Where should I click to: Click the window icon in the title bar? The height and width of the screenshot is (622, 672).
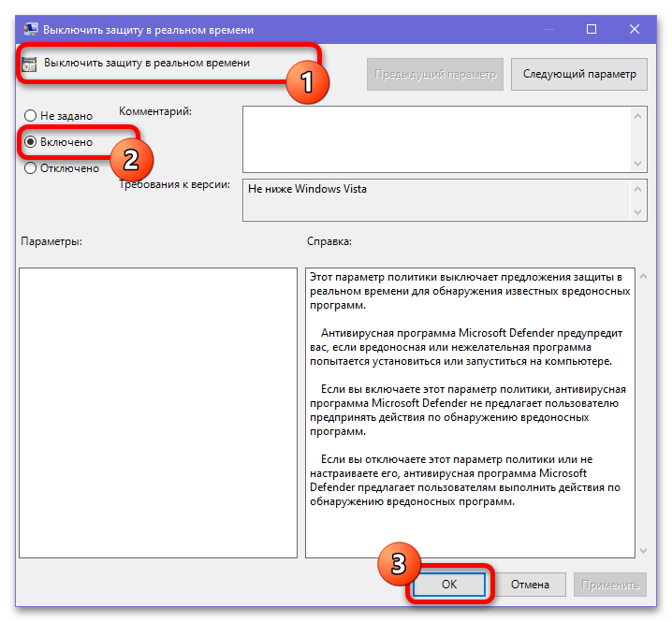click(31, 30)
